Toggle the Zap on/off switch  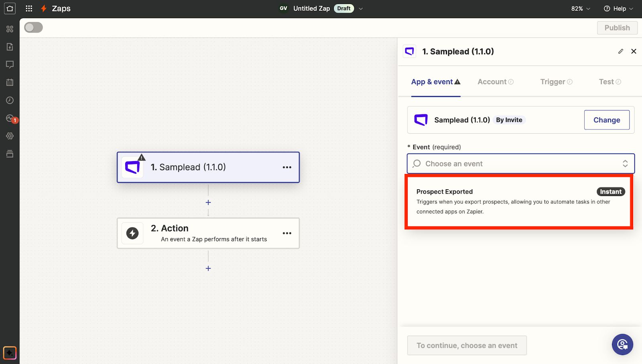pyautogui.click(x=33, y=27)
